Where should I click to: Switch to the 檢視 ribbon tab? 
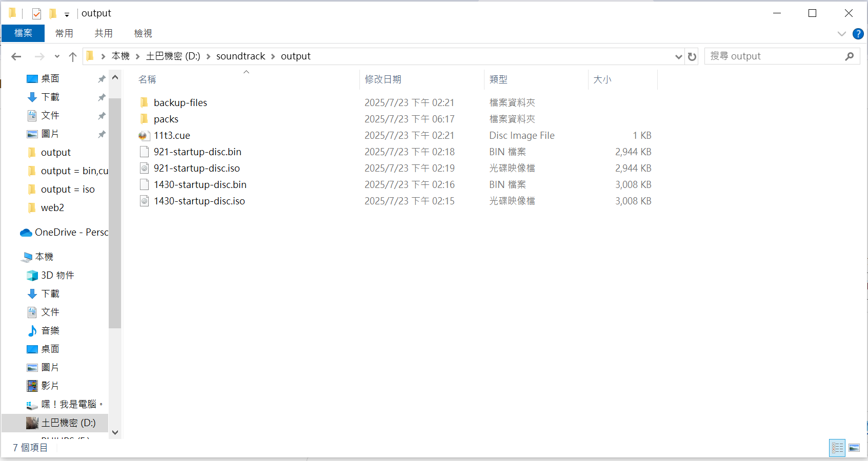point(143,33)
